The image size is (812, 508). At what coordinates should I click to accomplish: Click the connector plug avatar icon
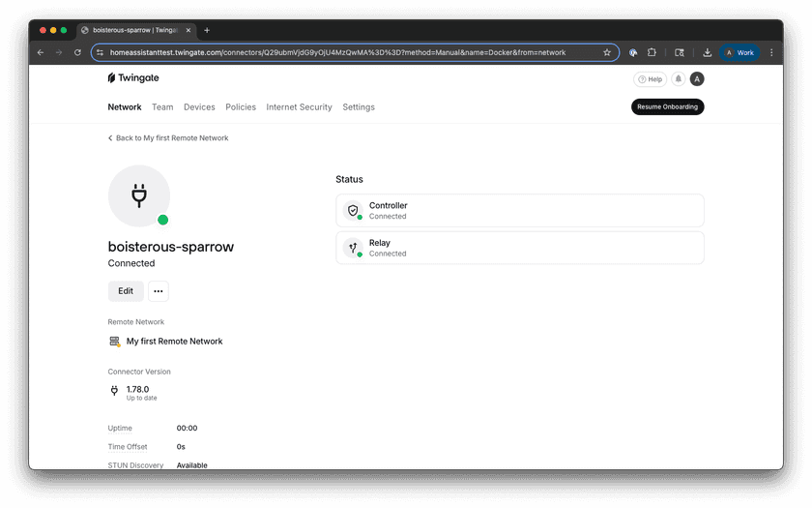pyautogui.click(x=139, y=195)
